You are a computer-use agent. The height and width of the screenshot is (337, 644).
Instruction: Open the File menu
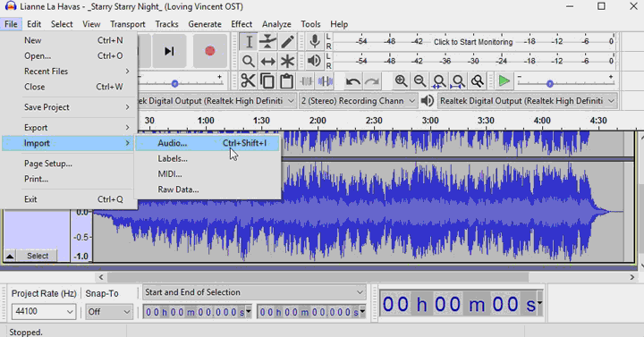point(11,24)
